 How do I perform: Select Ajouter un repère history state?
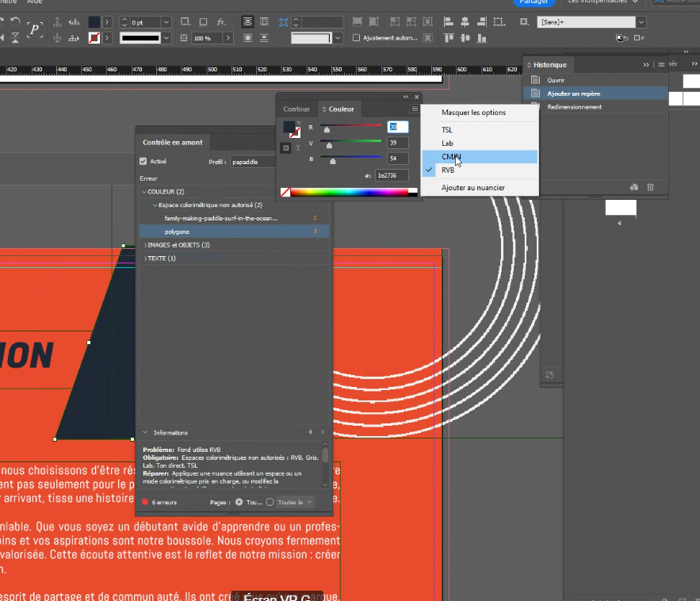click(x=573, y=94)
